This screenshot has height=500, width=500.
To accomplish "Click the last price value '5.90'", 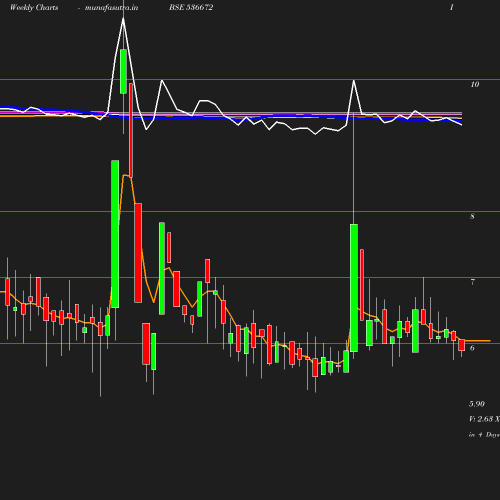I will coord(477,404).
